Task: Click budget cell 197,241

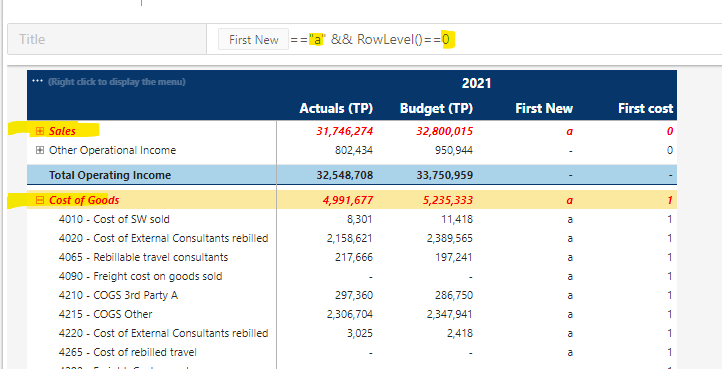Action: tap(454, 257)
